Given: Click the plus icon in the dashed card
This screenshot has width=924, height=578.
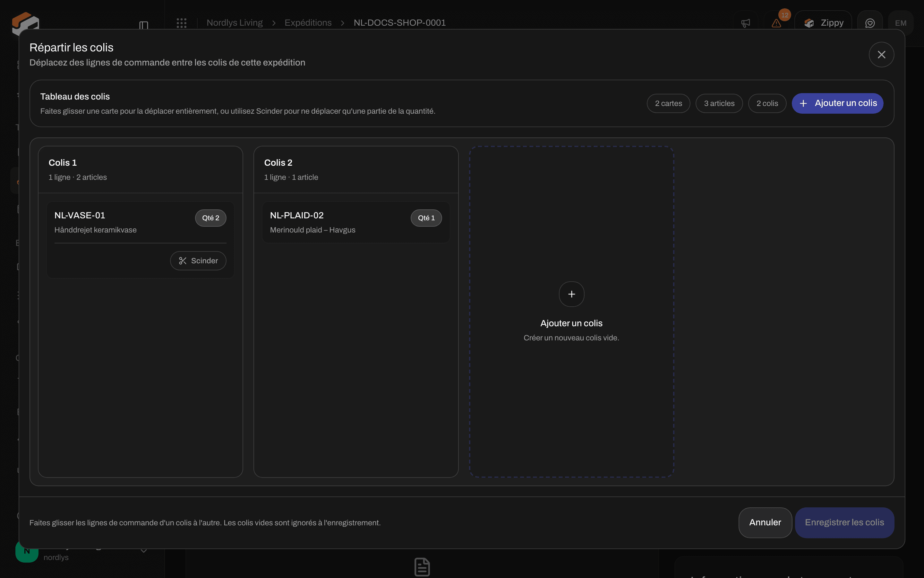Looking at the screenshot, I should coord(572,294).
